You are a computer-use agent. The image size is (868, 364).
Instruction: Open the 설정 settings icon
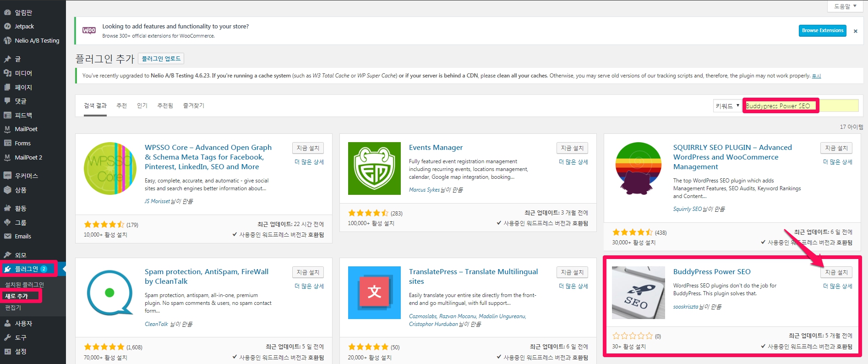coord(7,351)
